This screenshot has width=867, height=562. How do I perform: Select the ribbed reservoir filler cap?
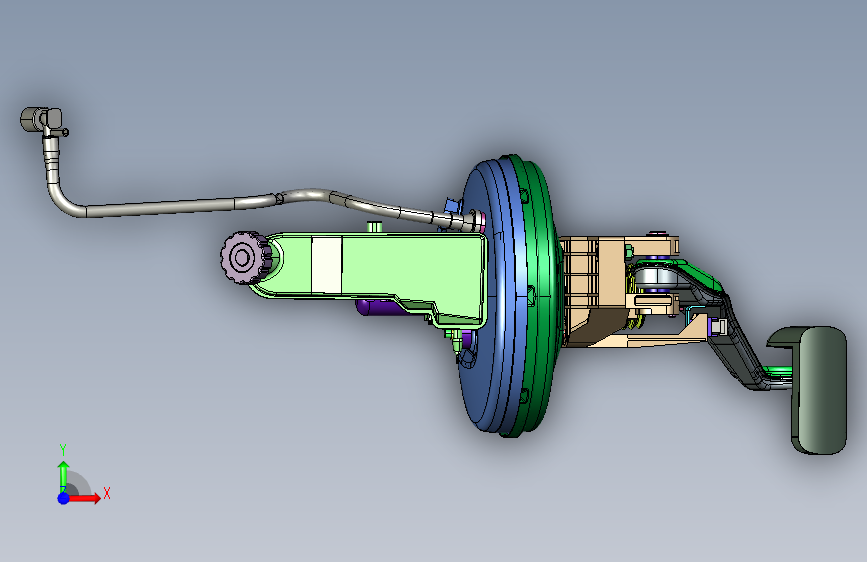click(x=244, y=257)
